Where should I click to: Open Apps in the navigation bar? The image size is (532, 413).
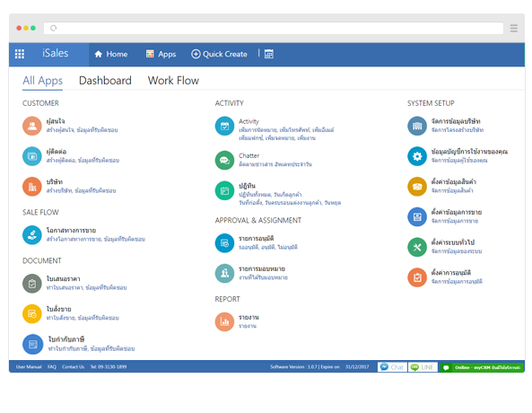[x=161, y=54]
